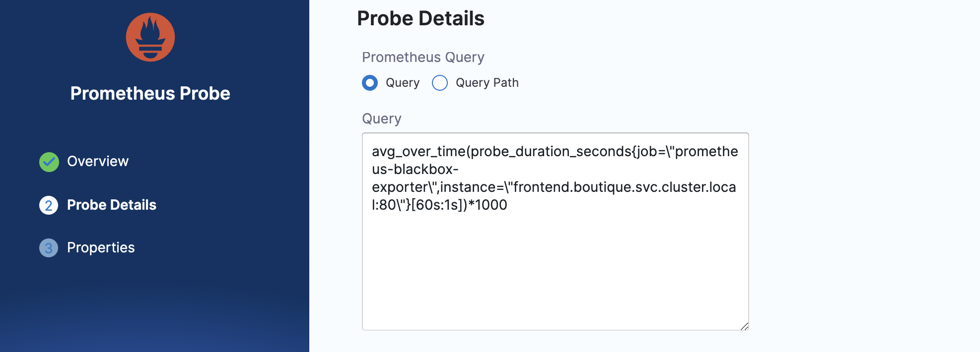
Task: Click the Prometheus Query section label
Action: pyautogui.click(x=423, y=58)
